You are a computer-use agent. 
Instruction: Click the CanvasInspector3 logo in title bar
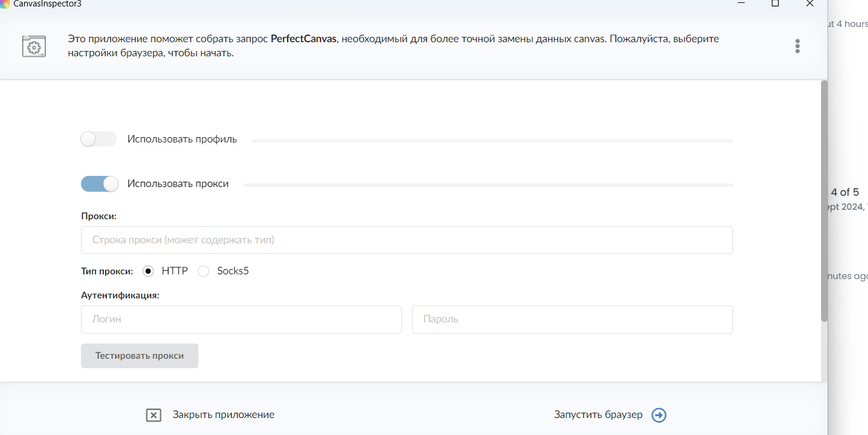click(x=5, y=4)
